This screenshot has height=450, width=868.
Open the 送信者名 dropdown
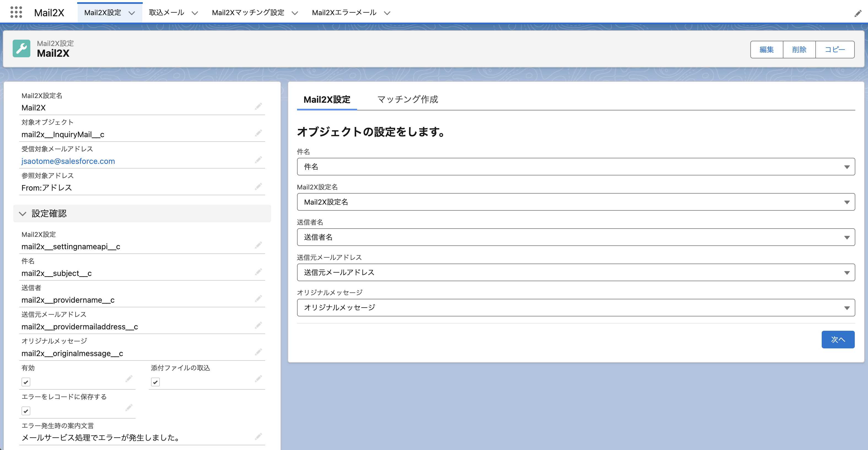point(576,237)
